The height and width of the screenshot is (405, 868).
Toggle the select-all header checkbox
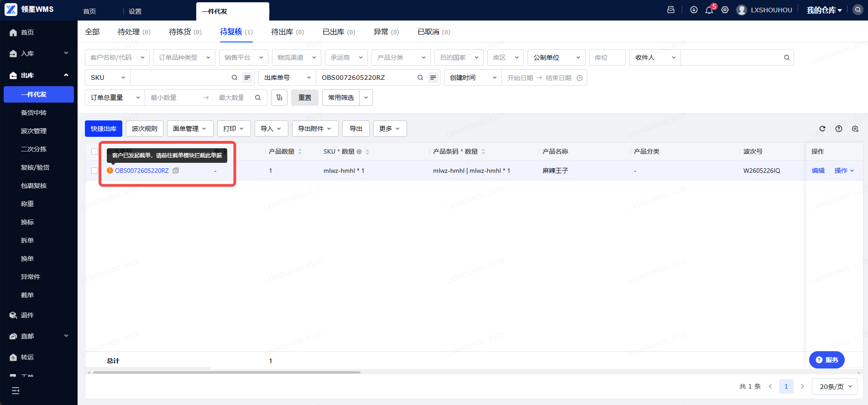pos(94,151)
